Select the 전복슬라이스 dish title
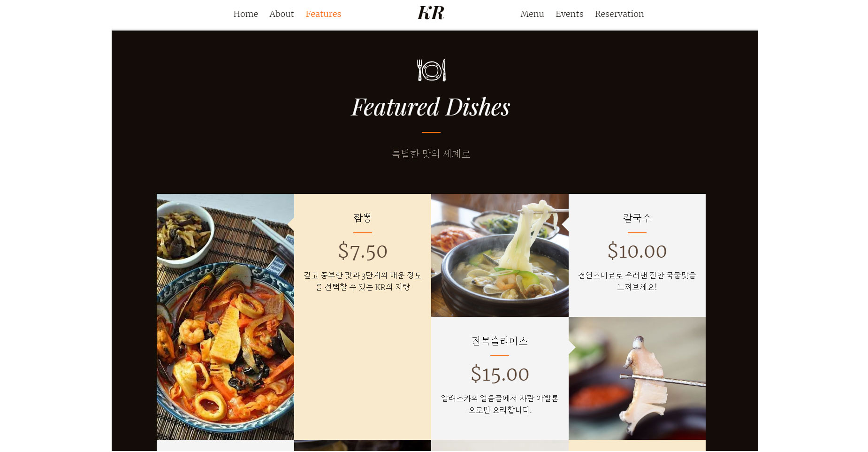The image size is (868, 452). [x=500, y=341]
